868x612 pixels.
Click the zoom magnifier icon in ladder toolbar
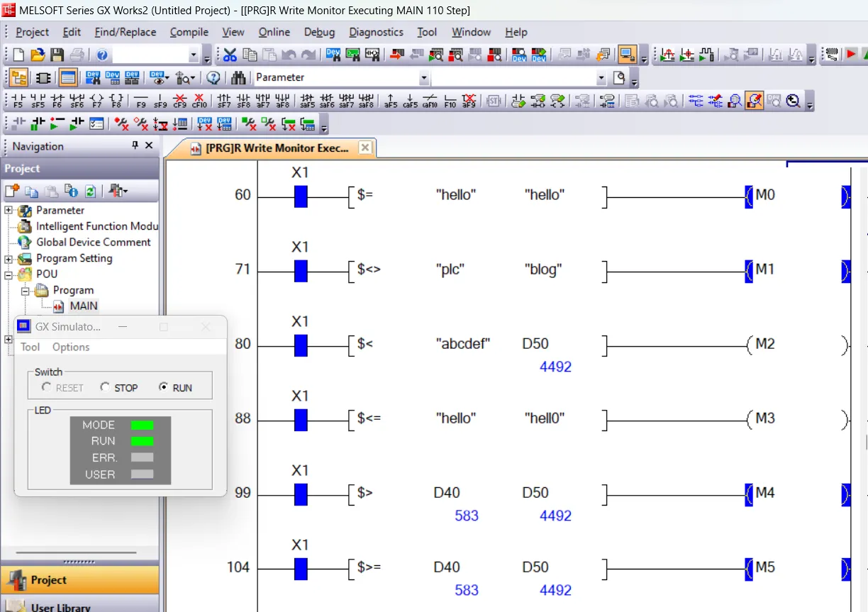(x=794, y=101)
